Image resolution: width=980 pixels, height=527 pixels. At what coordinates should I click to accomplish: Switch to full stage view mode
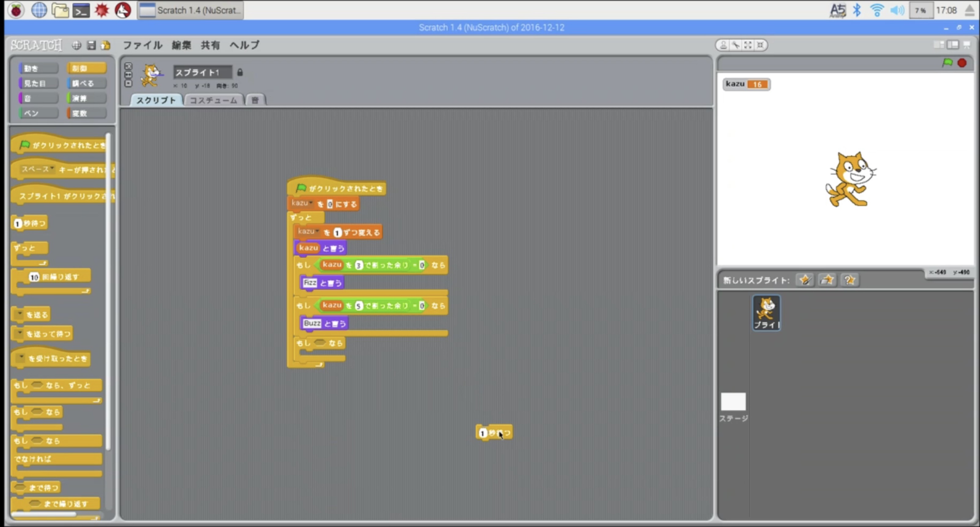click(x=953, y=45)
